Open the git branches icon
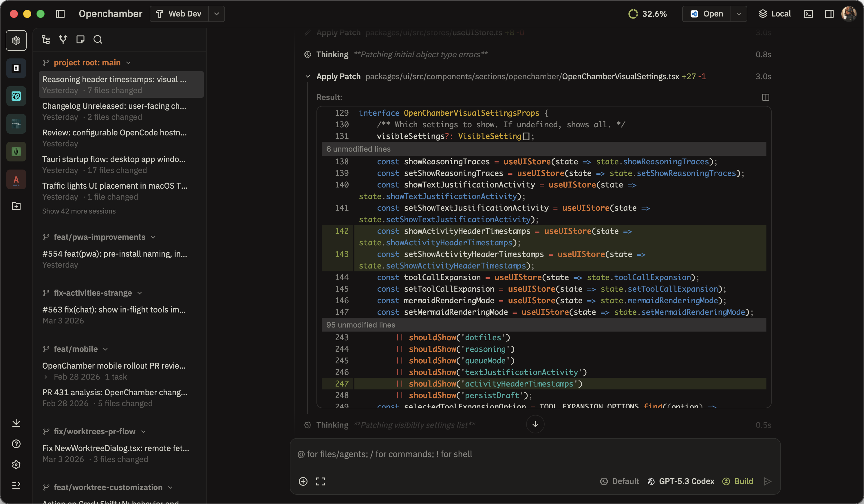The image size is (864, 504). [x=63, y=39]
